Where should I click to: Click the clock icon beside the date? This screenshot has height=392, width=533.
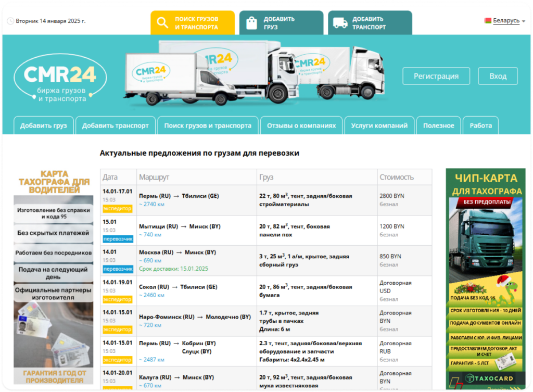coord(10,21)
